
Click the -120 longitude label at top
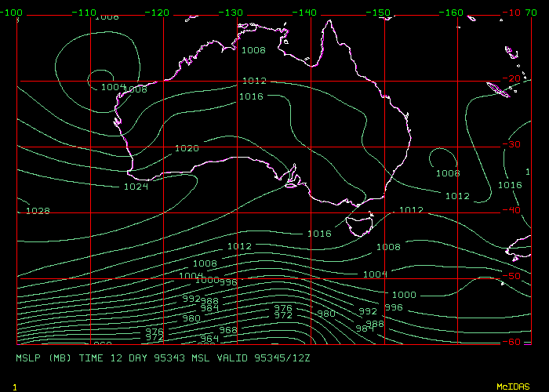159,13
